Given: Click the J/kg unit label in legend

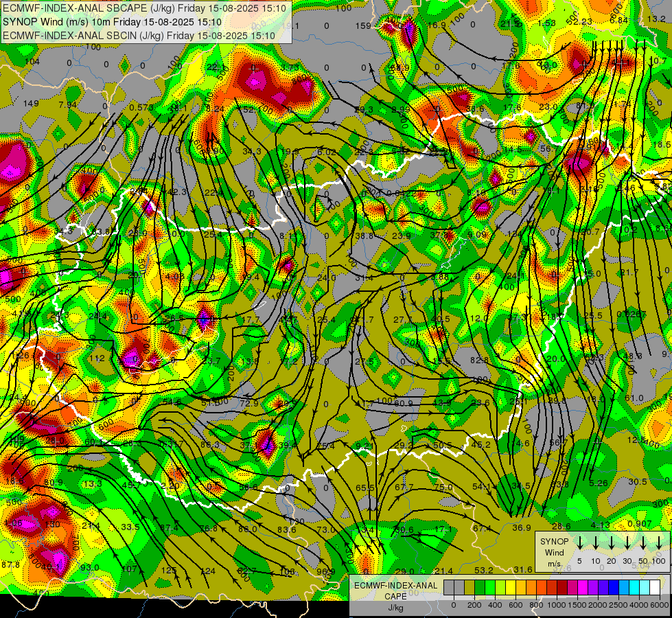Looking at the screenshot, I should tap(395, 608).
